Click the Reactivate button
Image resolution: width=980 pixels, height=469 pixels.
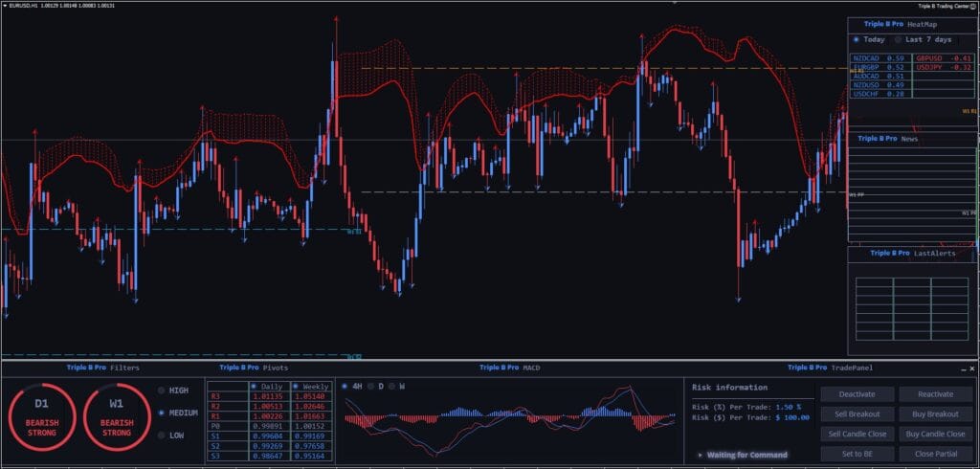[936, 394]
